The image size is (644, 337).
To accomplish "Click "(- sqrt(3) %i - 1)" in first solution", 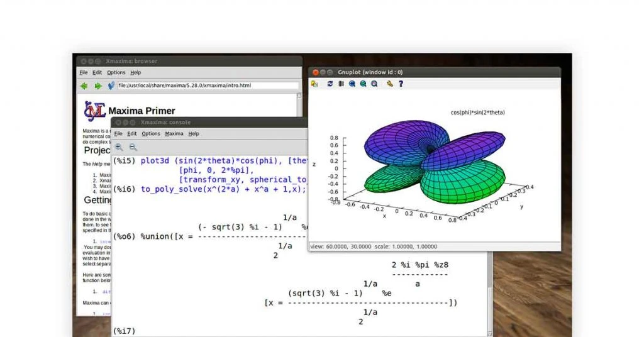I will pos(240,227).
